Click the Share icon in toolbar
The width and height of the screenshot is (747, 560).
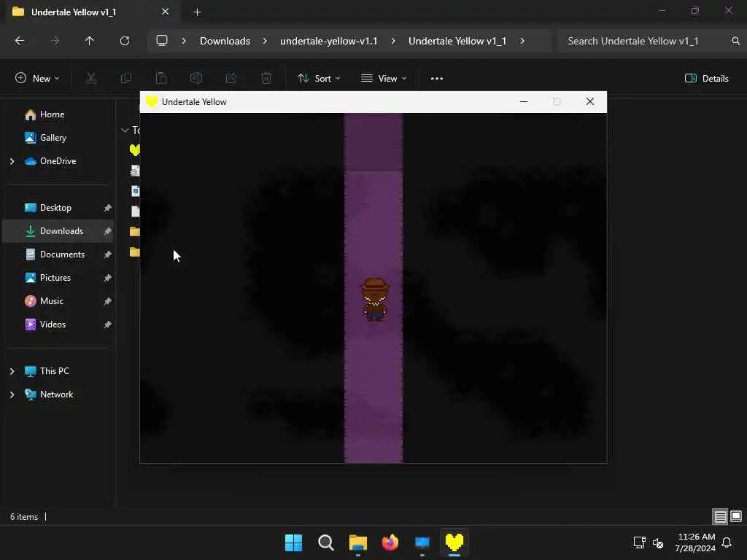point(231,79)
